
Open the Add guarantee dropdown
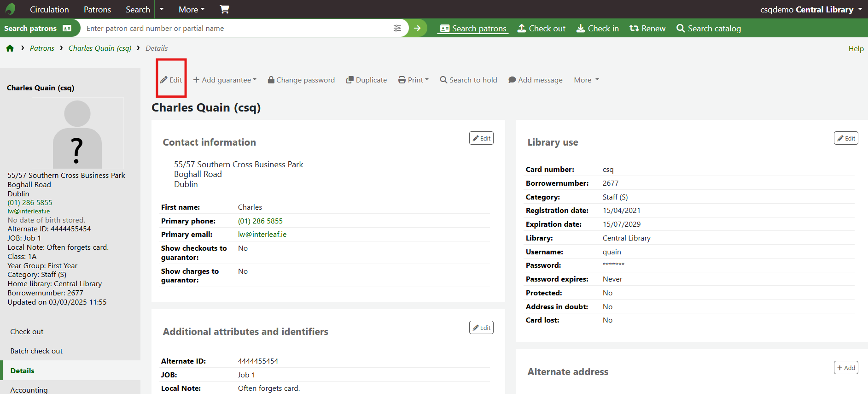click(225, 80)
